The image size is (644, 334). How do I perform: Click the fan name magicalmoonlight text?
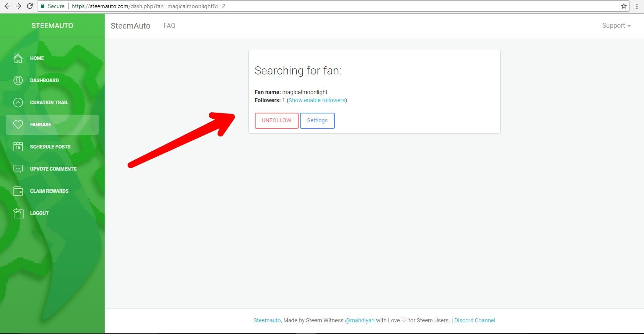pyautogui.click(x=305, y=92)
